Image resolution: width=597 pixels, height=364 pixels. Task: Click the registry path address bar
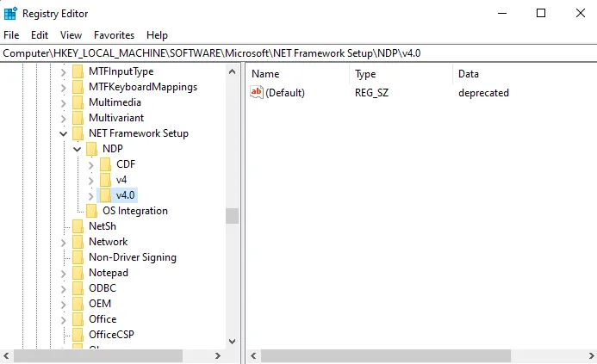298,52
